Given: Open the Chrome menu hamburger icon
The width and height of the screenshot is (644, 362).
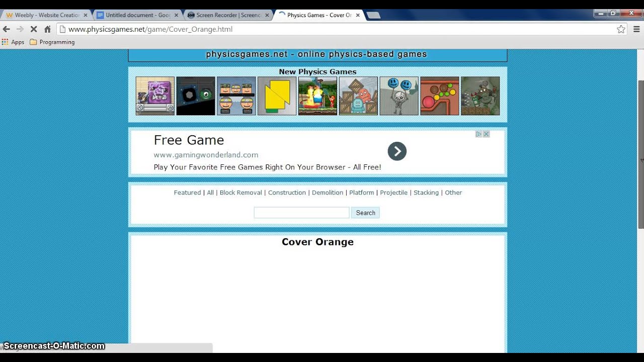Looking at the screenshot, I should coord(636,29).
